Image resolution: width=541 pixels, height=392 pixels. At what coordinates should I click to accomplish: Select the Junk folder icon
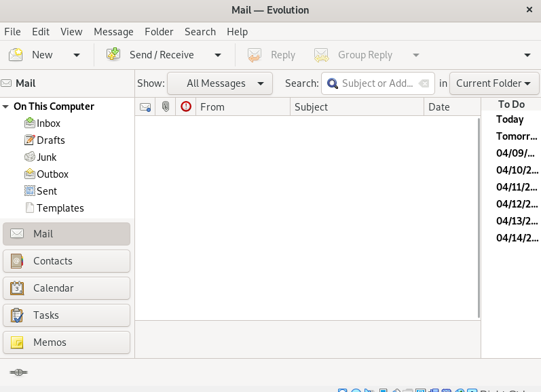coord(30,157)
